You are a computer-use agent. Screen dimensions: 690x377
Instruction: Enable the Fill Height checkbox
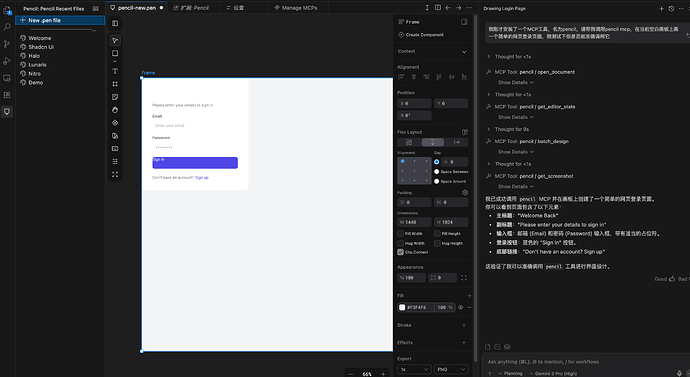click(437, 234)
